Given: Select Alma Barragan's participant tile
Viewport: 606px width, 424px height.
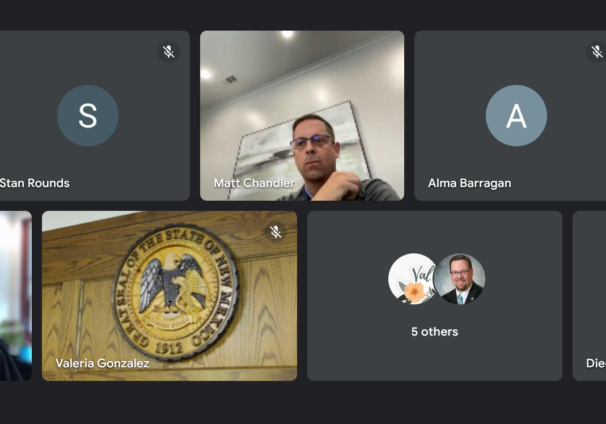Looking at the screenshot, I should [510, 116].
